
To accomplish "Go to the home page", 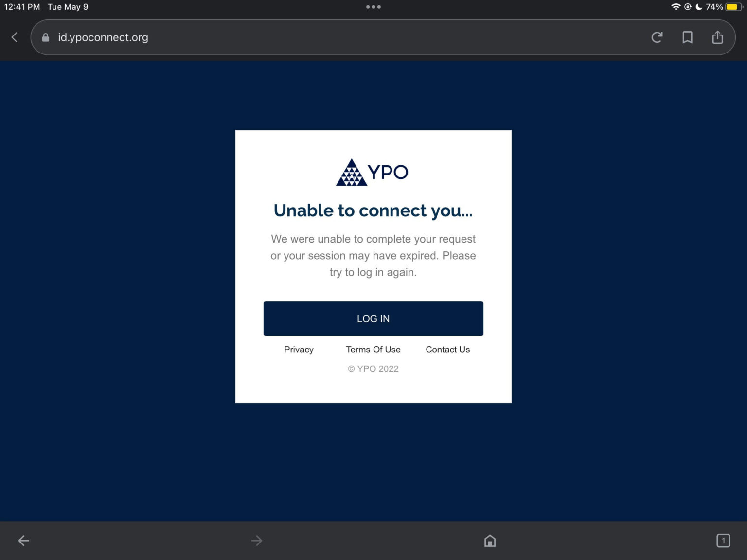I will (x=490, y=540).
